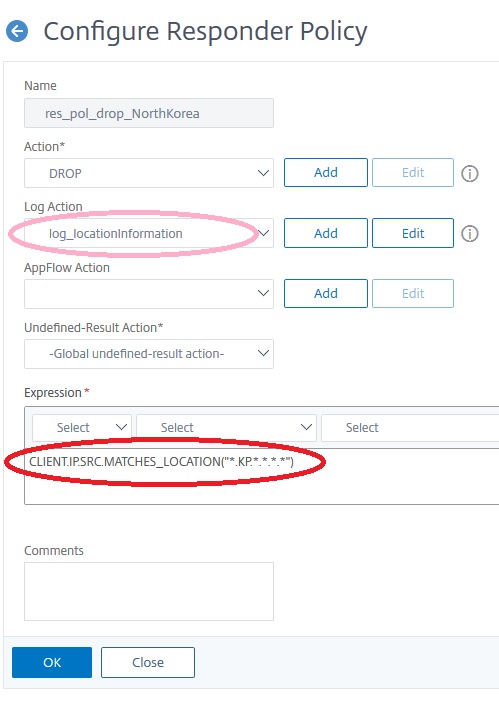Expand the DROP Action dropdown
Screen dimensions: 499x701
tap(149, 173)
